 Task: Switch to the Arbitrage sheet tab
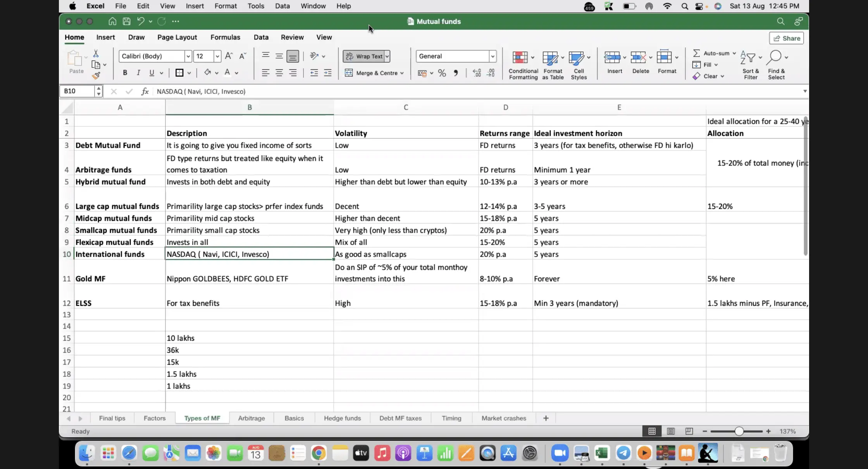251,418
